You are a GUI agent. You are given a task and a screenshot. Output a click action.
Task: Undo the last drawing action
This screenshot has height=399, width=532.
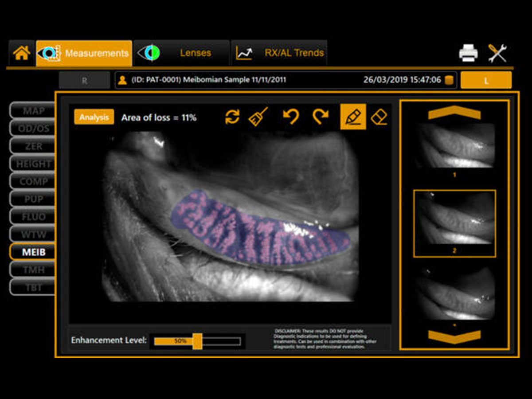(291, 117)
